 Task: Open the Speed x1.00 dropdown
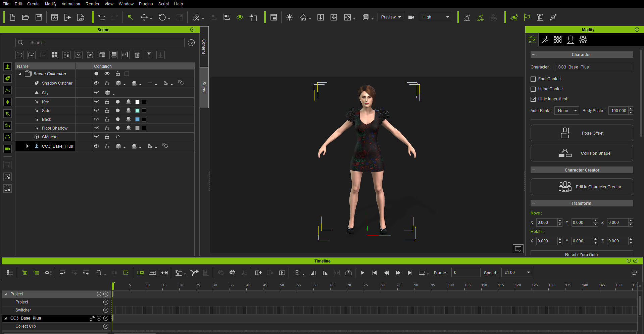pos(516,273)
